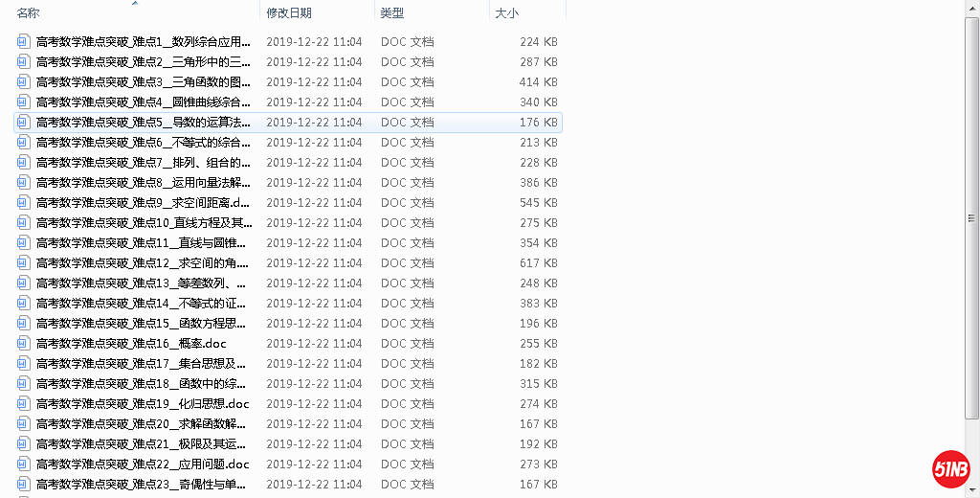Select the file icon of 难点23 奇偶性与单
This screenshot has height=498, width=980.
click(24, 485)
